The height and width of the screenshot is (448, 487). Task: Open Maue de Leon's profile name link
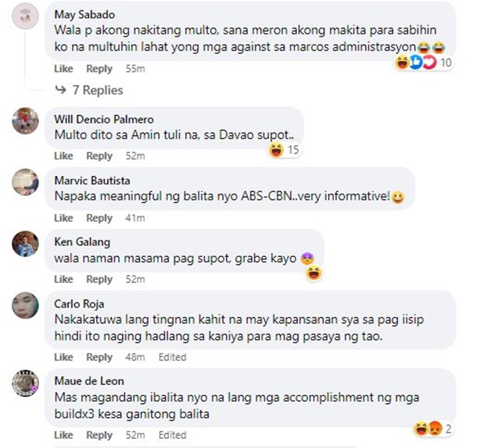click(x=89, y=381)
